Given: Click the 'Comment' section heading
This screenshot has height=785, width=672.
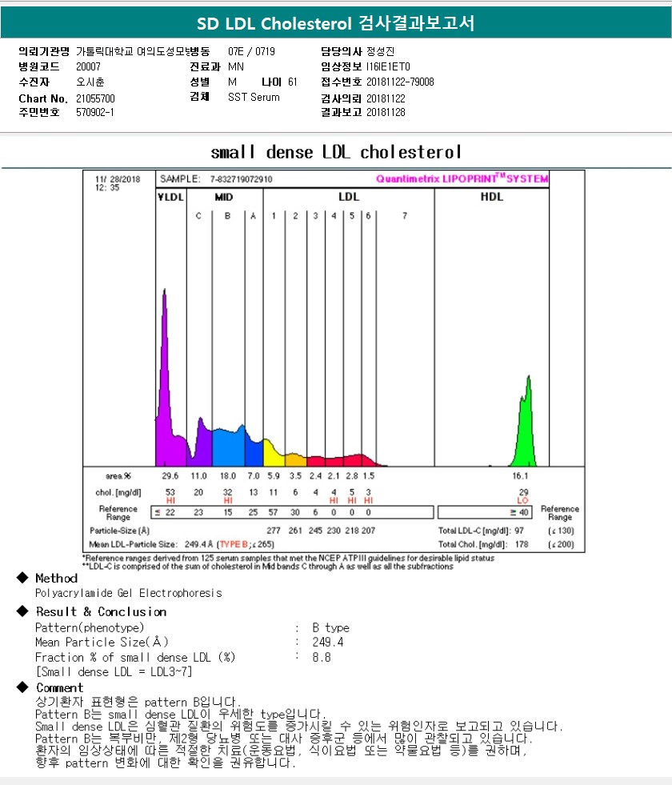Looking at the screenshot, I should coord(59,688).
